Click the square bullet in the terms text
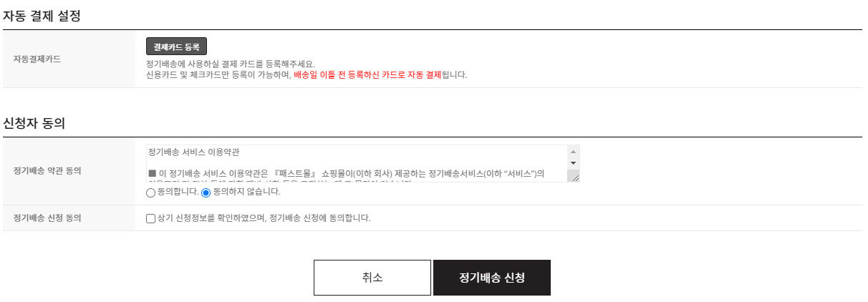 click(x=152, y=173)
